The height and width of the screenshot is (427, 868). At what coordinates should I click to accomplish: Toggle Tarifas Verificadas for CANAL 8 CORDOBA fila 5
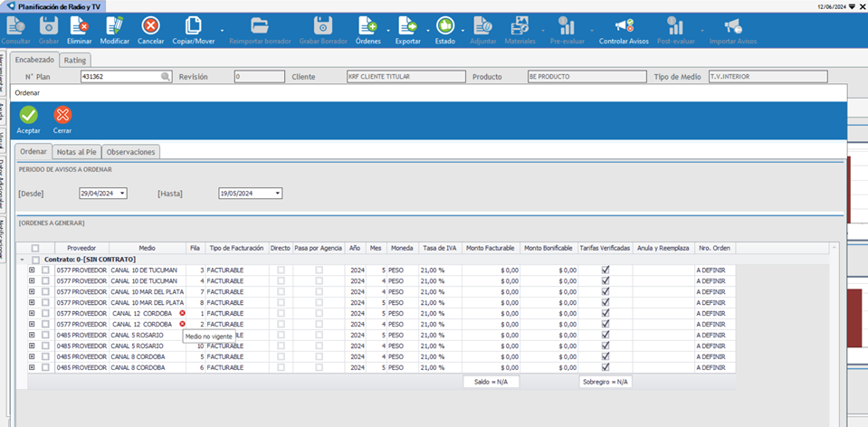(x=606, y=356)
